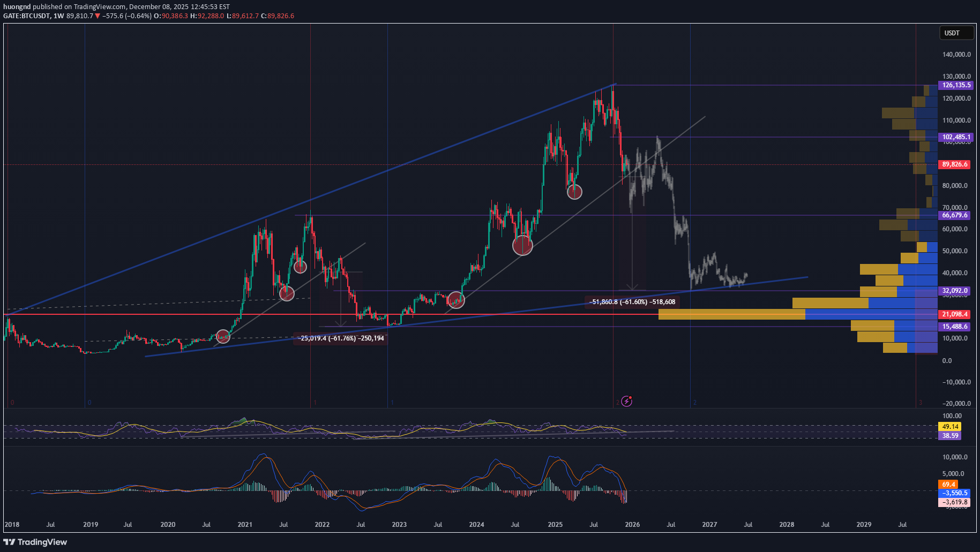Click the GATE:BTCUSDT symbol name
Image resolution: width=980 pixels, height=552 pixels.
click(x=26, y=16)
